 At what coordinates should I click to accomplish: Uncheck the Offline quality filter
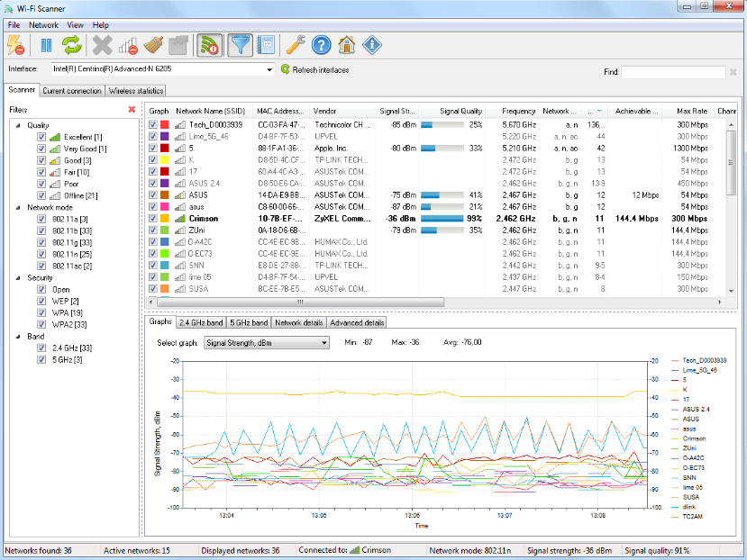[41, 195]
